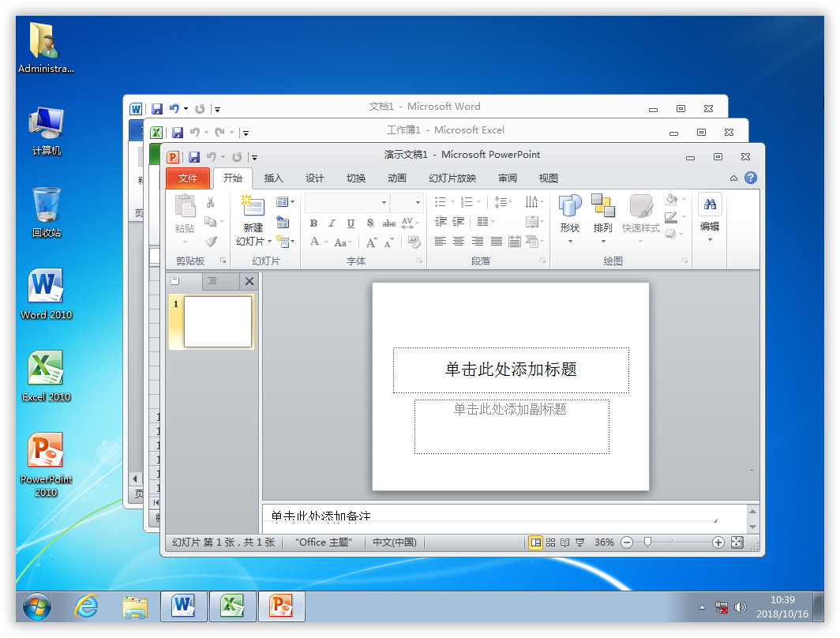Click the Save icon in PowerPoint's title bar
Viewport: 840px width, 638px height.
coord(193,156)
